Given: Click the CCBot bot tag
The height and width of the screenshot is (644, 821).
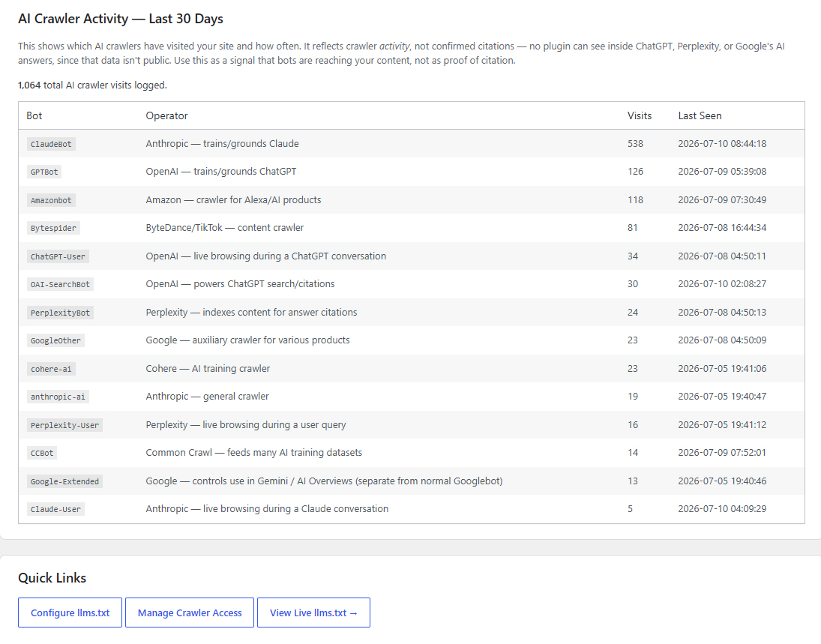Looking at the screenshot, I should click(42, 453).
